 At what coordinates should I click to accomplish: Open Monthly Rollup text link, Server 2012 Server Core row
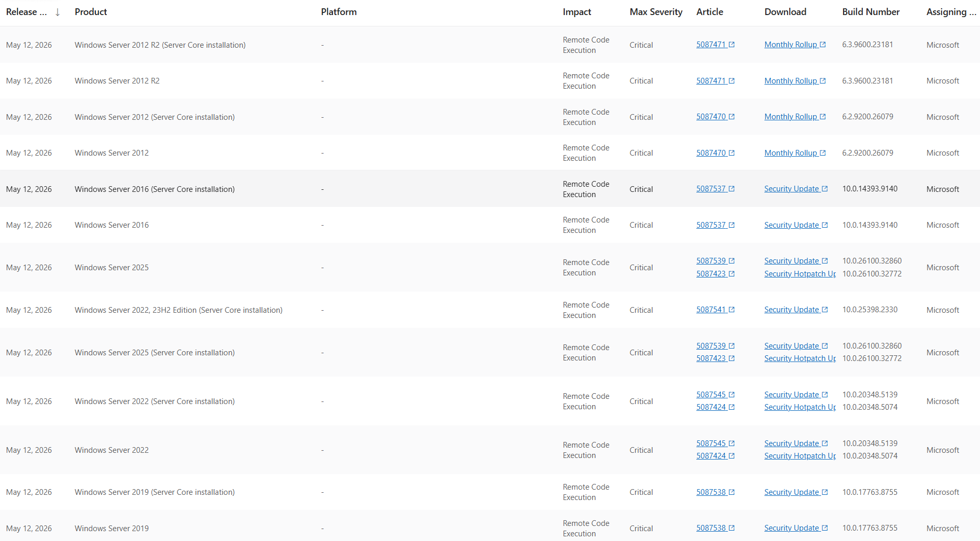pyautogui.click(x=791, y=117)
